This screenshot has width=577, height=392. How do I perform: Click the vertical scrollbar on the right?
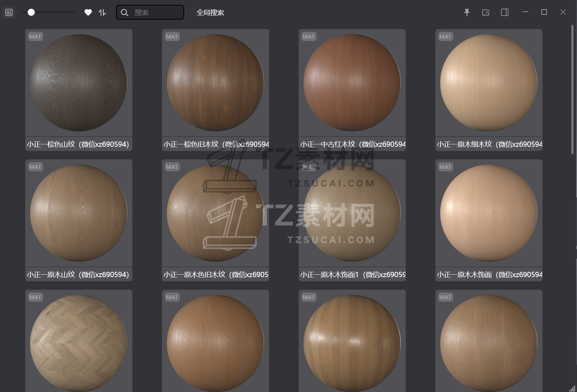572,89
